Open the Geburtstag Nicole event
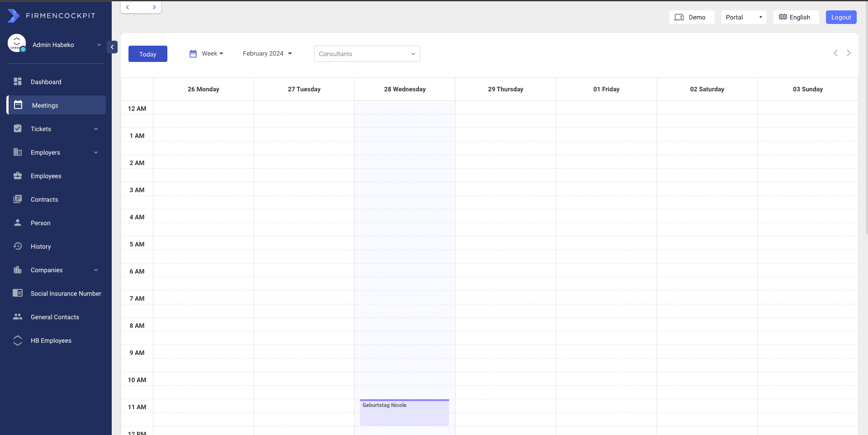The image size is (868, 435). point(404,412)
